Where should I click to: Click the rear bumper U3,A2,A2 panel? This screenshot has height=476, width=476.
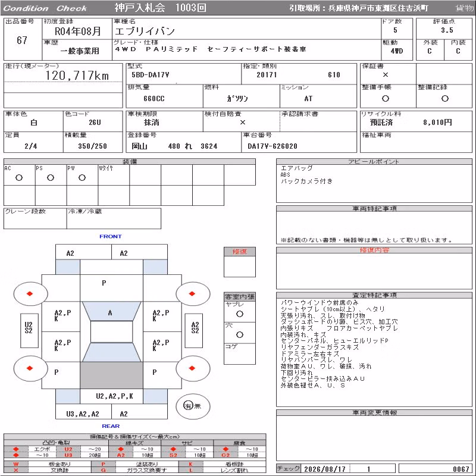(x=83, y=414)
